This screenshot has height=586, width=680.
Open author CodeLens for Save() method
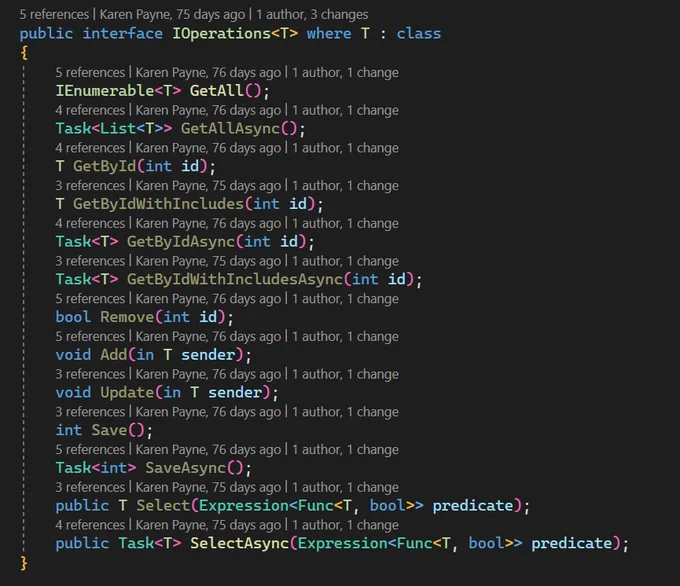208,412
